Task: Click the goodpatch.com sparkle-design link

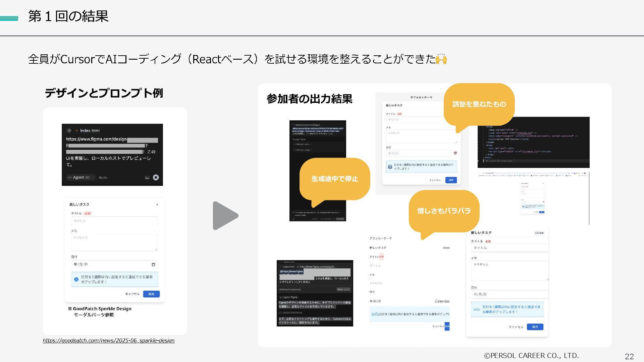Action: click(x=108, y=341)
